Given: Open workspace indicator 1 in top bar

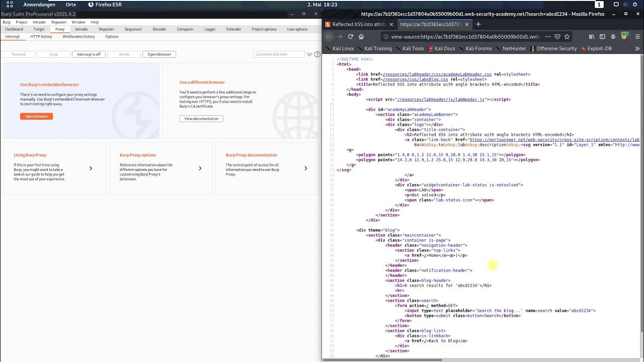Looking at the screenshot, I should 599,5.
